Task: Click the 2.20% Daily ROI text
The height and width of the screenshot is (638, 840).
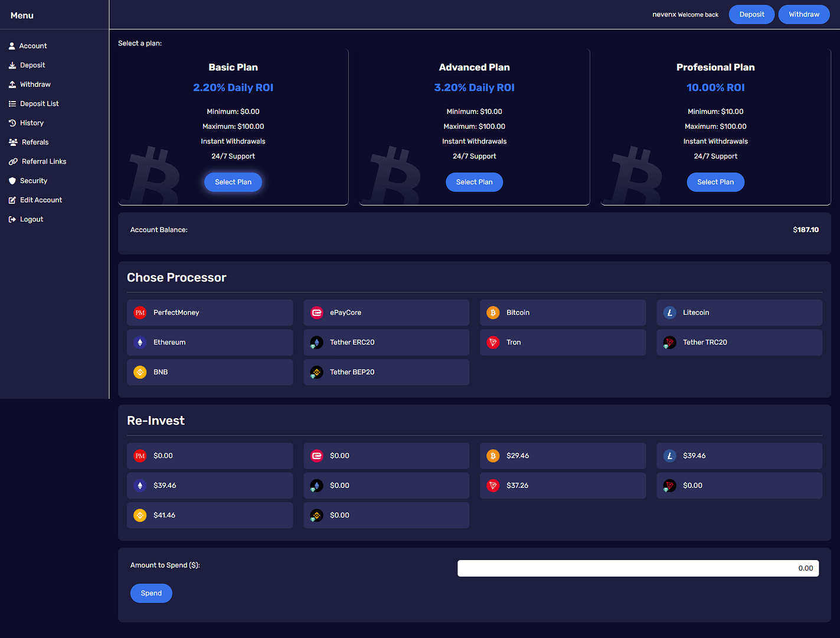Action: tap(233, 87)
